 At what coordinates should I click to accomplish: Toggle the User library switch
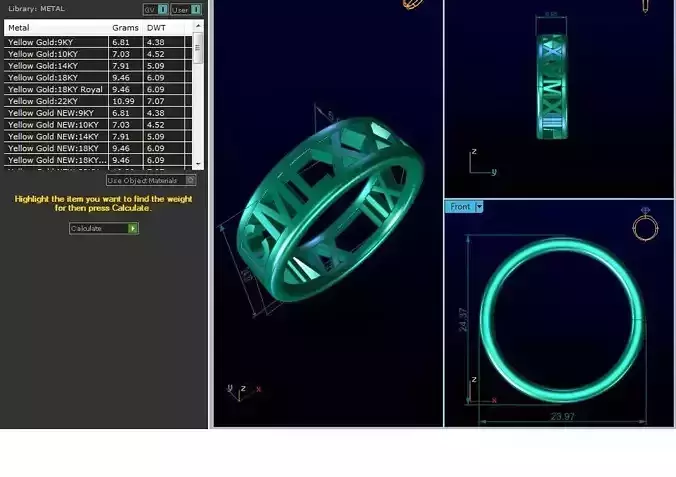[x=186, y=9]
